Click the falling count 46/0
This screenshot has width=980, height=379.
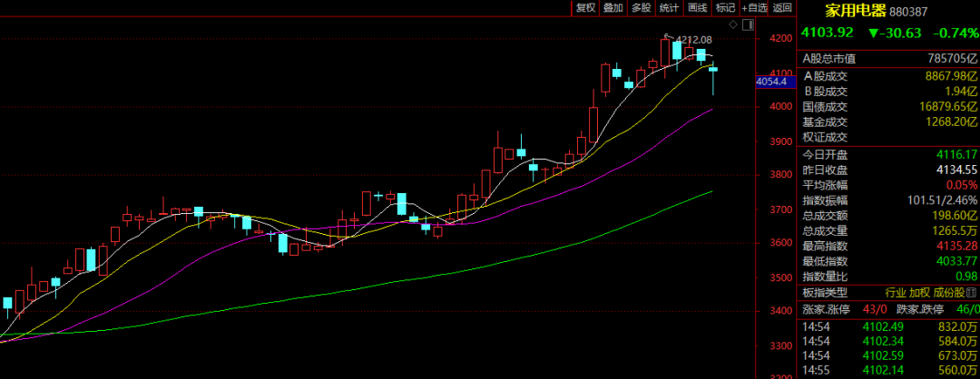click(x=968, y=308)
